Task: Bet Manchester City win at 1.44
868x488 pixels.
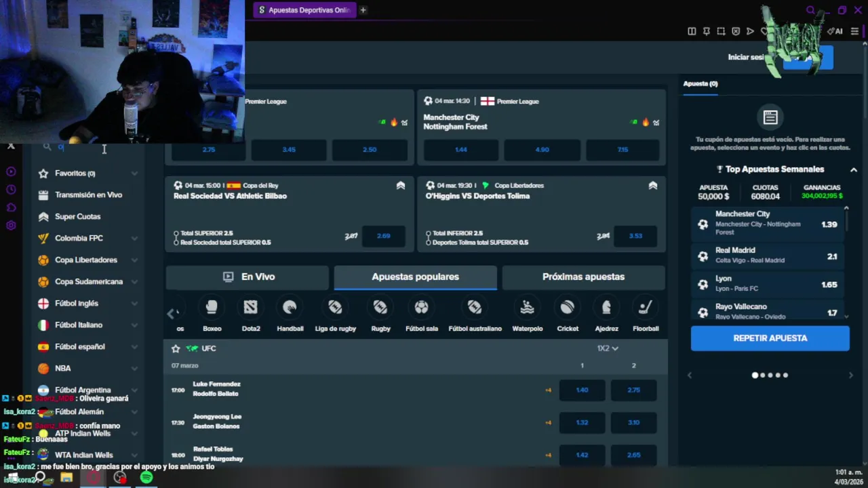Action: (461, 150)
